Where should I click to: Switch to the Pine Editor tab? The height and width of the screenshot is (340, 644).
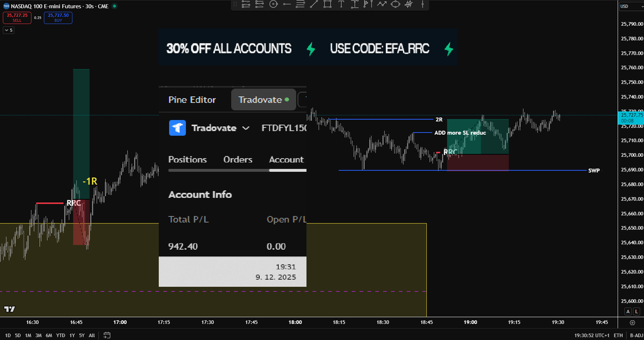[192, 100]
